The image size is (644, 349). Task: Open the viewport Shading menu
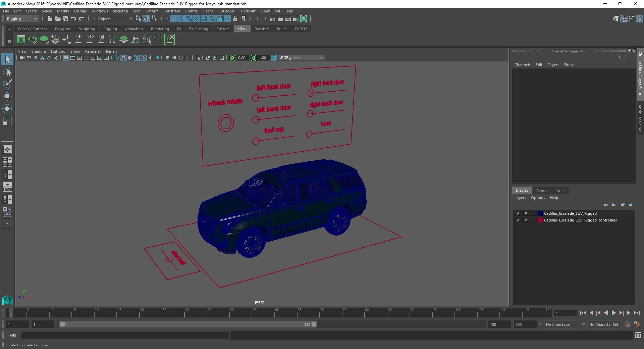point(39,51)
